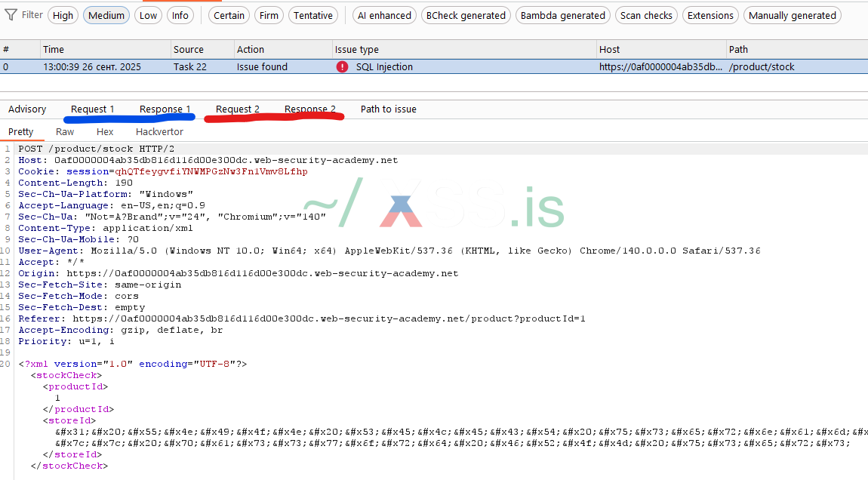Open the Advisory tab
Image resolution: width=868 pixels, height=480 pixels.
[27, 109]
